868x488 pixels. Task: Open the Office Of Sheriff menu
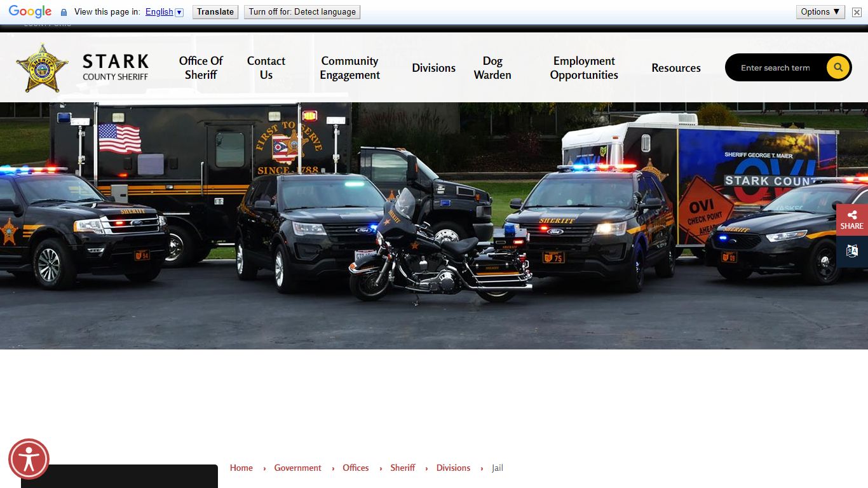tap(201, 68)
